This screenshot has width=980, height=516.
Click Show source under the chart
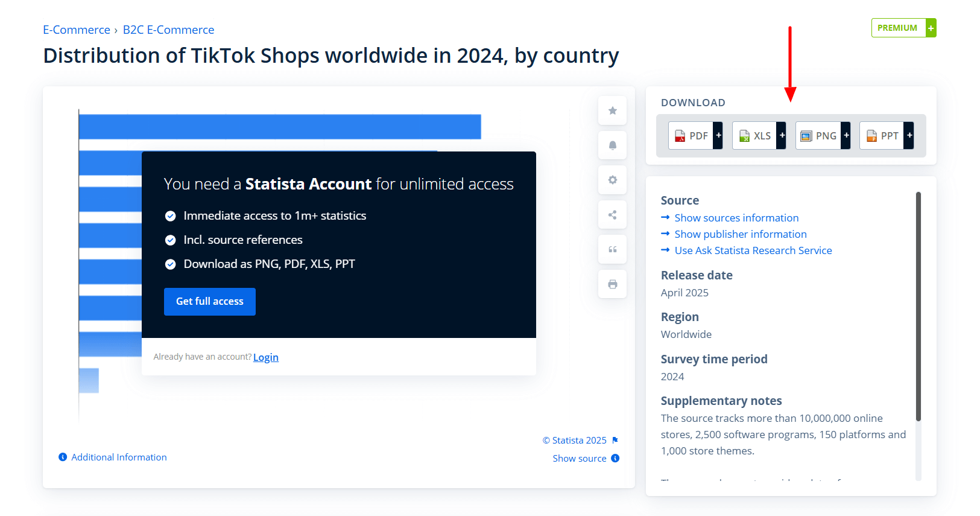[x=580, y=459]
